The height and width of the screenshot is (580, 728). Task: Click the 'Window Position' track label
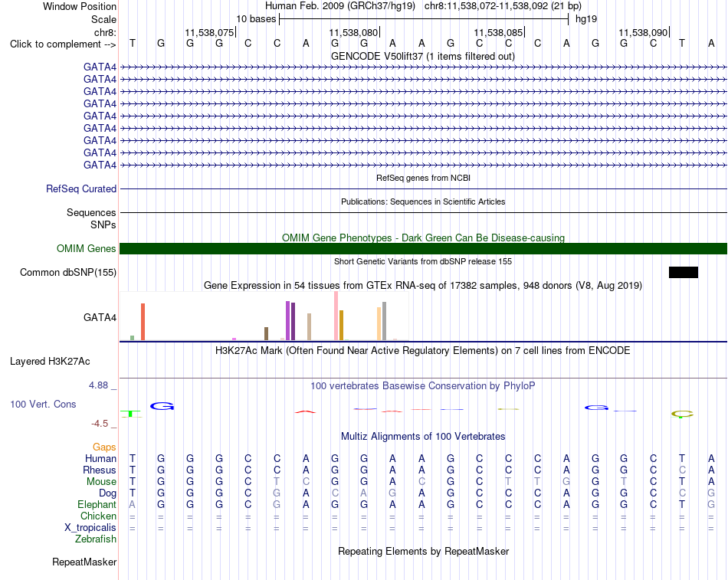[x=80, y=6]
